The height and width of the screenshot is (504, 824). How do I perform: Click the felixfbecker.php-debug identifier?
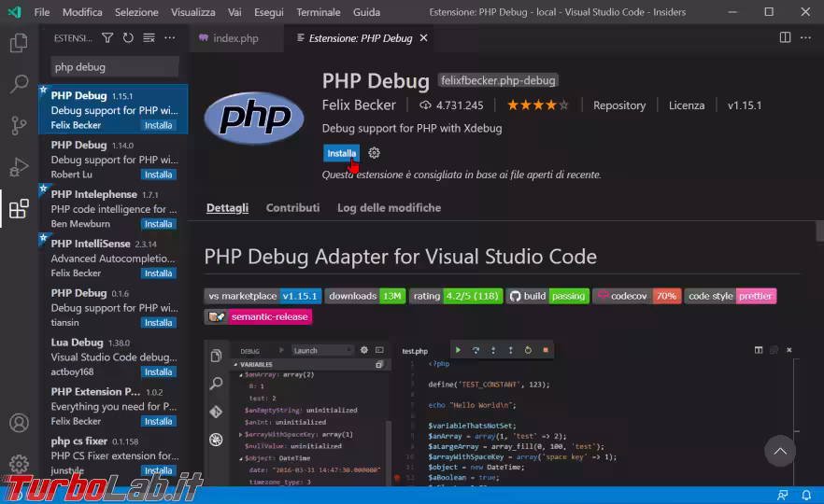[498, 80]
